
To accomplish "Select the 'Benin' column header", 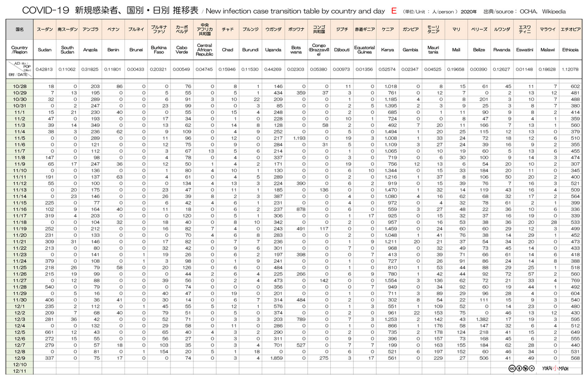I will pyautogui.click(x=113, y=50).
